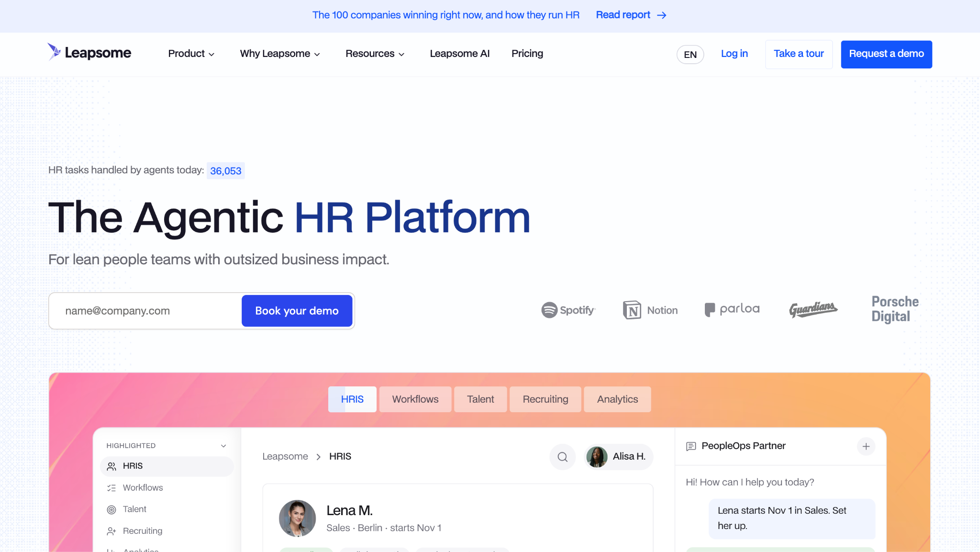Switch to the Workflows tab
This screenshot has width=980, height=552.
pyautogui.click(x=415, y=399)
